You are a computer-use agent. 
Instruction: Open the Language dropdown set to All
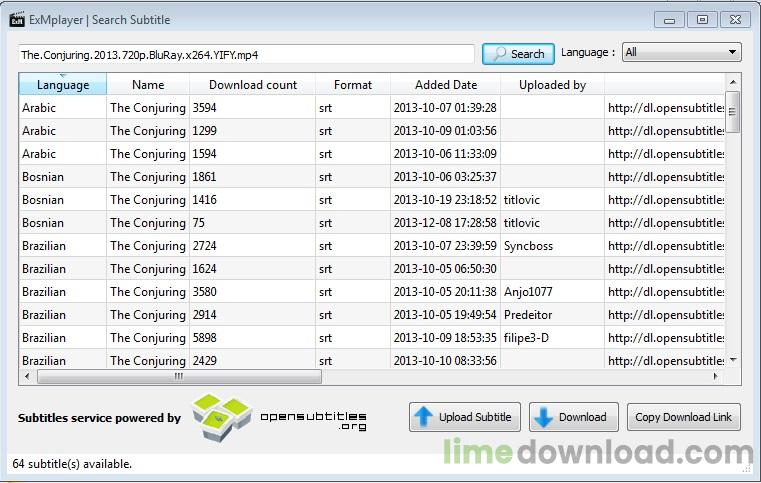[681, 52]
